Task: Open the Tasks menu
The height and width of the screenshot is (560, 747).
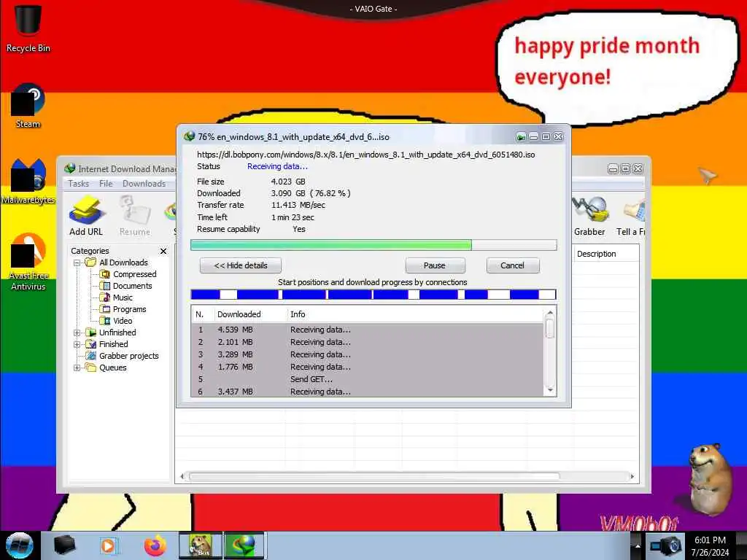Action: (x=78, y=184)
